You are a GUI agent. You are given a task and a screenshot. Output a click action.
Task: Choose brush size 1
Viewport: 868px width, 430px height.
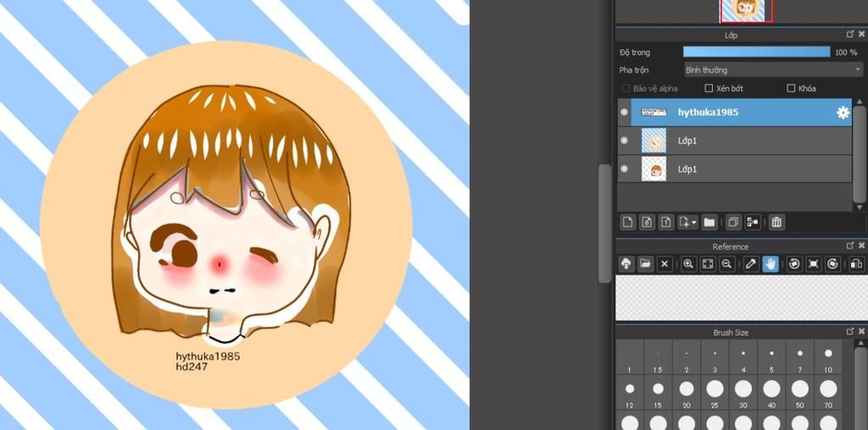point(630,359)
